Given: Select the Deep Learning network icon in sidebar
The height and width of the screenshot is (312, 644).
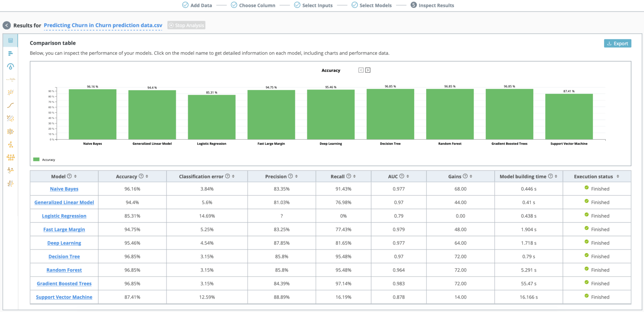Looking at the screenshot, I should [10, 131].
